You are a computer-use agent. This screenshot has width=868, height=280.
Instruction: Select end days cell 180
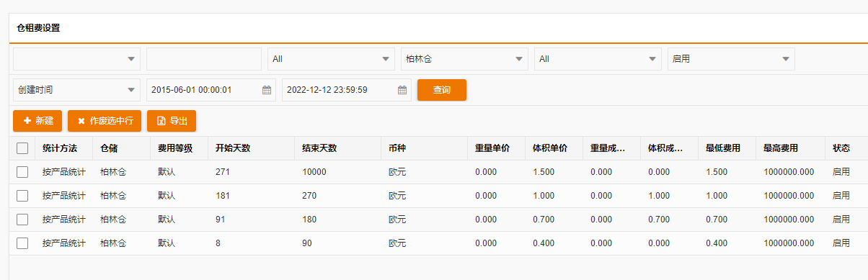pyautogui.click(x=338, y=220)
